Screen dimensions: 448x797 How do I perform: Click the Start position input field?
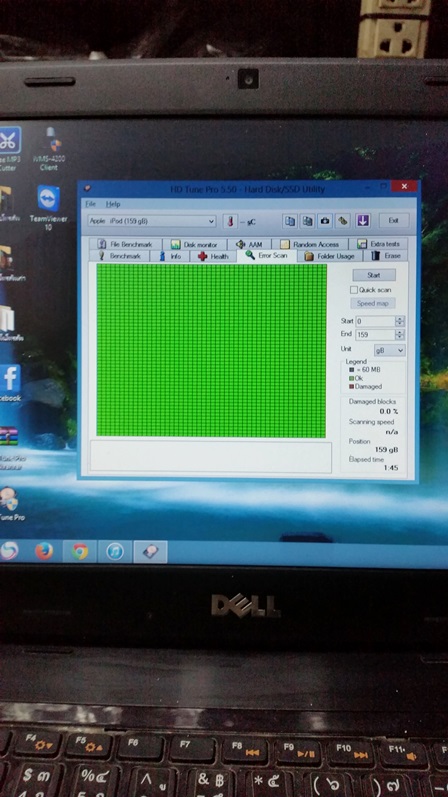click(376, 321)
